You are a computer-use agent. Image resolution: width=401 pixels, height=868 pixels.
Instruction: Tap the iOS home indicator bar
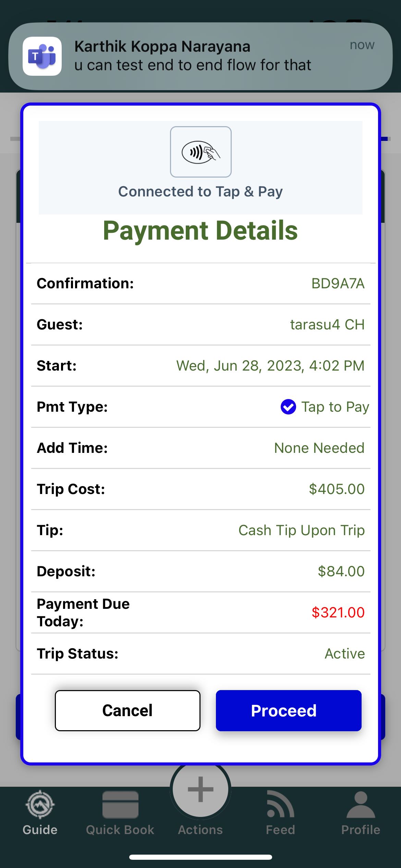coord(200,857)
